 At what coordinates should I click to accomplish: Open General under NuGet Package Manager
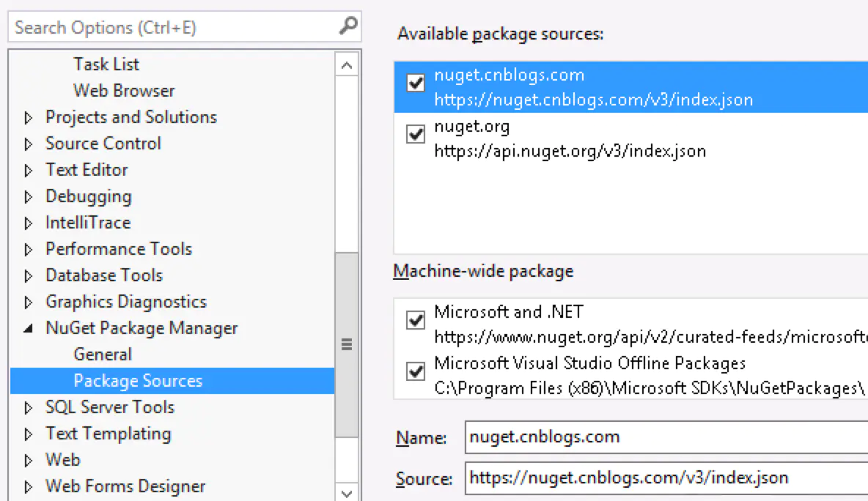tap(103, 355)
